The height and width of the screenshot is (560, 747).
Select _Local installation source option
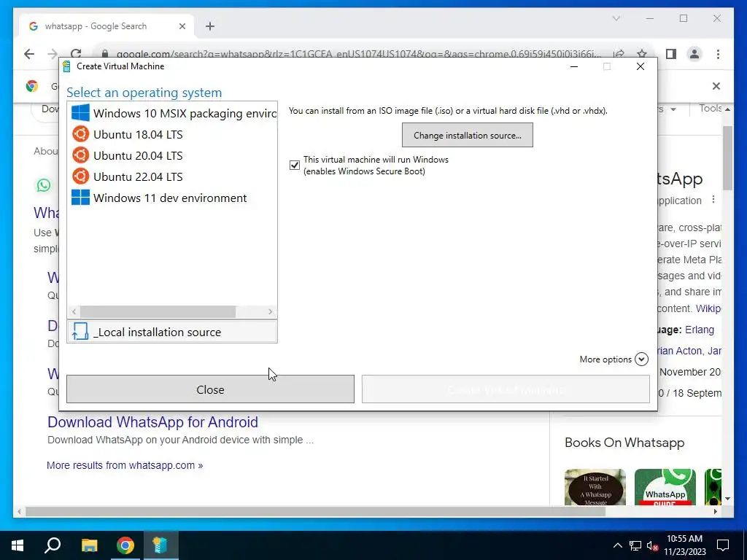point(172,332)
